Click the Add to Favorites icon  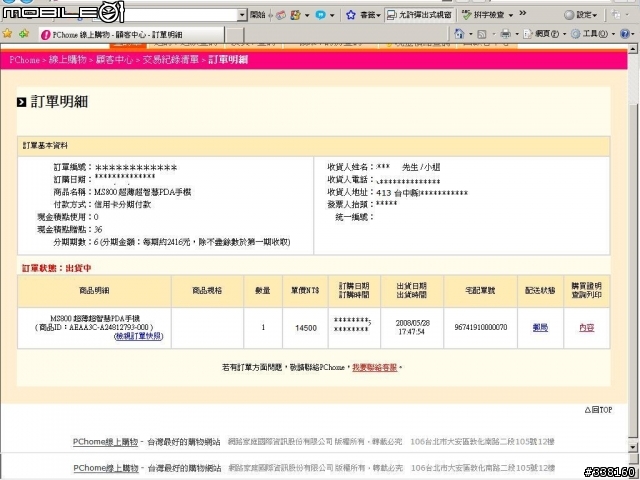pos(24,34)
